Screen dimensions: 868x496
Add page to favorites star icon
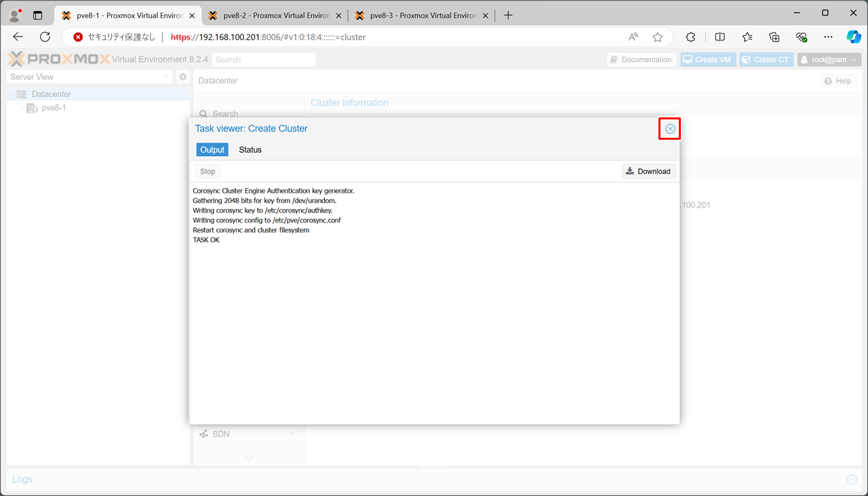click(657, 37)
